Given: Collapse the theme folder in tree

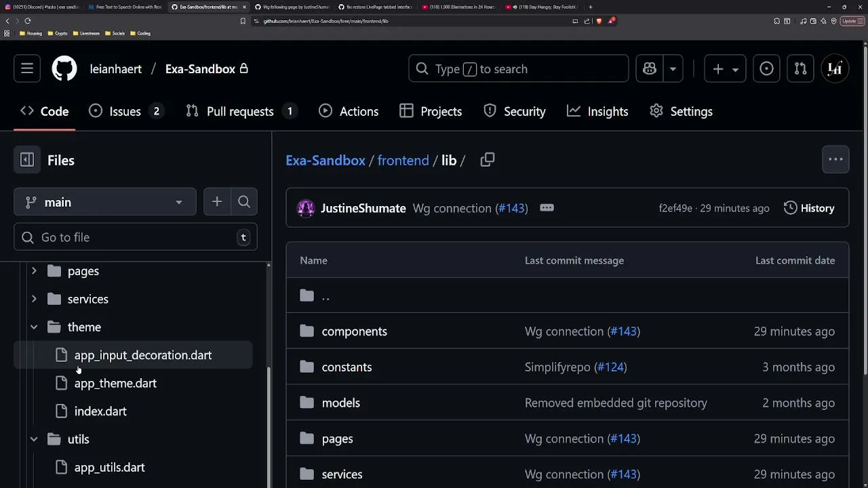Looking at the screenshot, I should coord(34,327).
